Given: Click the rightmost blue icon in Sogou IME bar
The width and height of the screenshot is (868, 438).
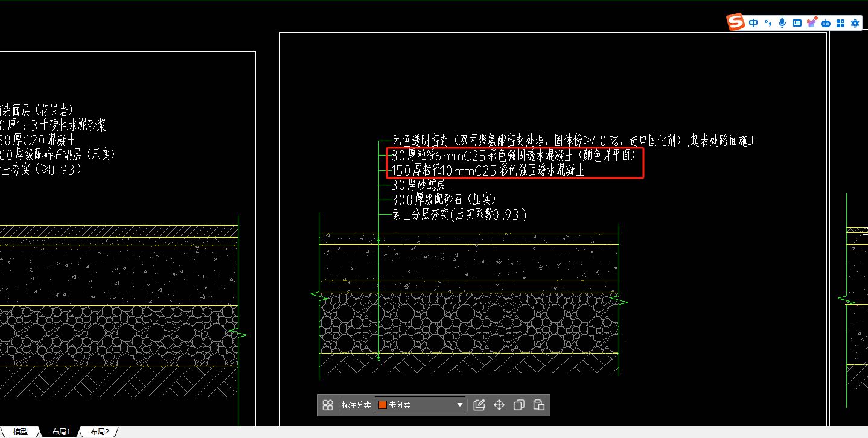Looking at the screenshot, I should [855, 23].
